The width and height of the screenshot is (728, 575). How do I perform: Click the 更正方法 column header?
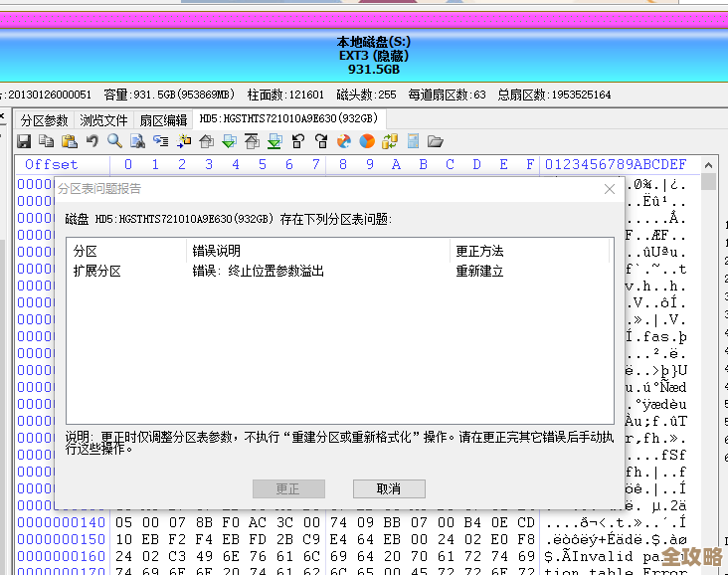[529, 252]
